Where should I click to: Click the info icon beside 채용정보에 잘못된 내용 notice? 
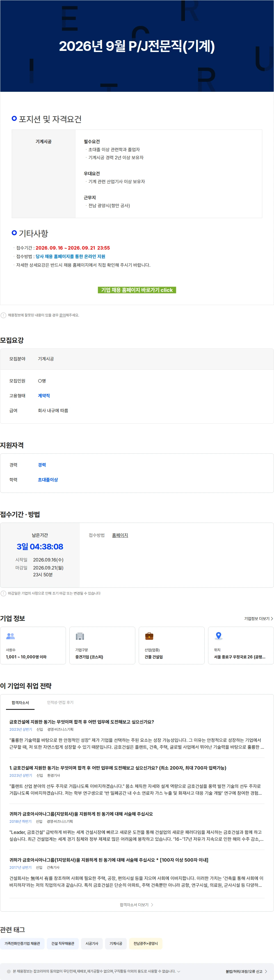pos(3,315)
